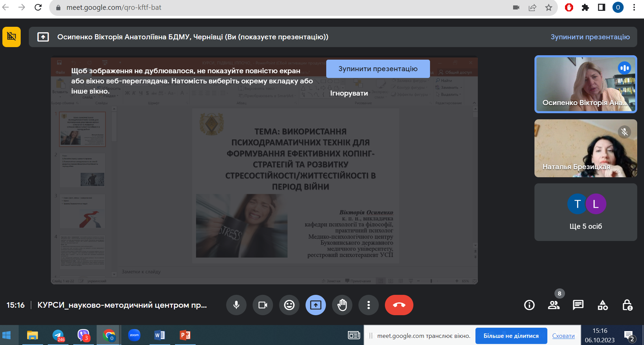Open the Windows Start menu
644x345 pixels.
(x=6, y=336)
